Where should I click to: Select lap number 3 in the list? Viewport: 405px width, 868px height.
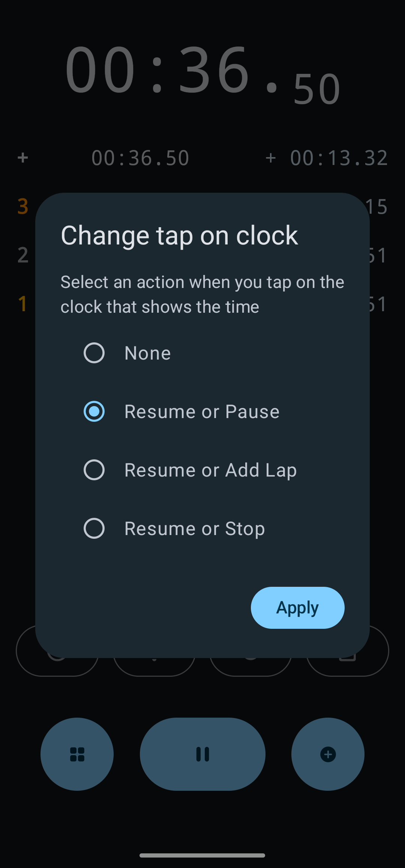pos(23,206)
